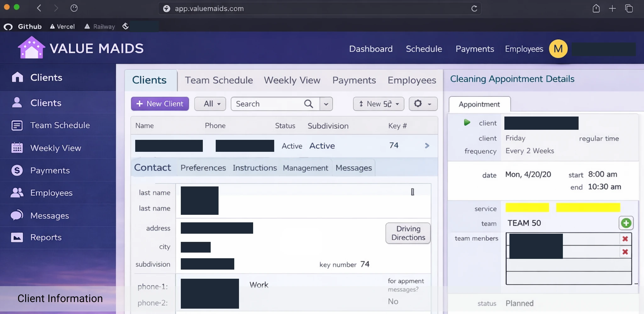644x314 pixels.
Task: Click the green play arrow beside client
Action: coord(467,123)
